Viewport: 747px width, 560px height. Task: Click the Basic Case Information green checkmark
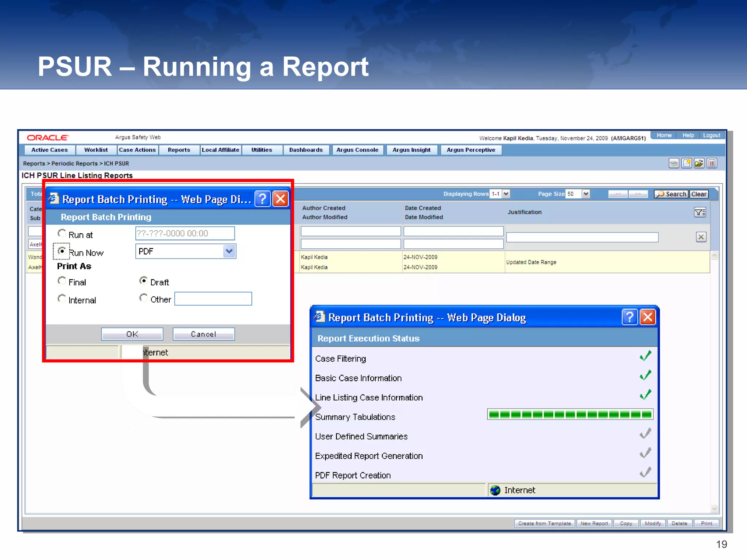pos(646,375)
